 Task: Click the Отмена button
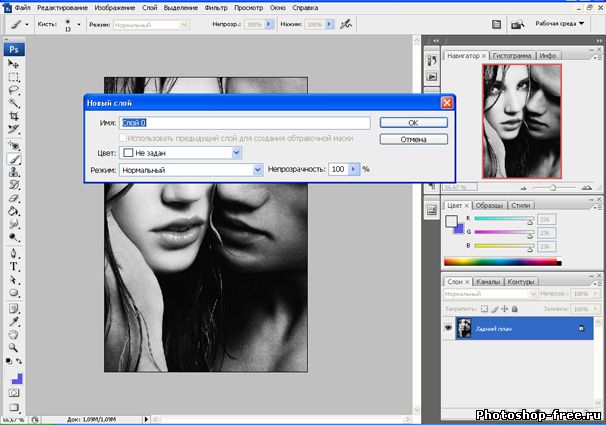(x=412, y=139)
